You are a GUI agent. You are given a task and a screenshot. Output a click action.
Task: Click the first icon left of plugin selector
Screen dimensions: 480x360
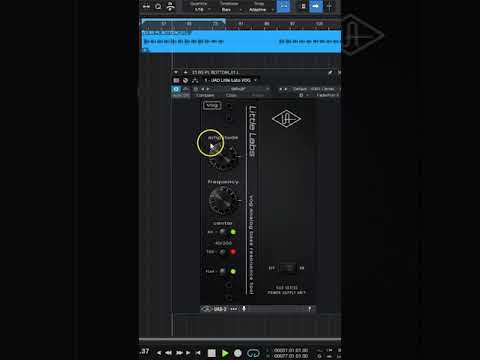176,80
